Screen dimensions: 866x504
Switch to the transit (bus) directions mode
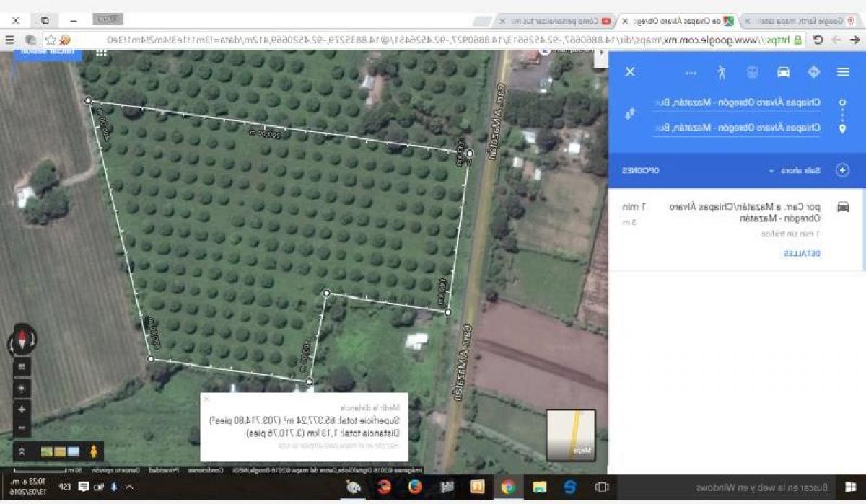click(753, 72)
